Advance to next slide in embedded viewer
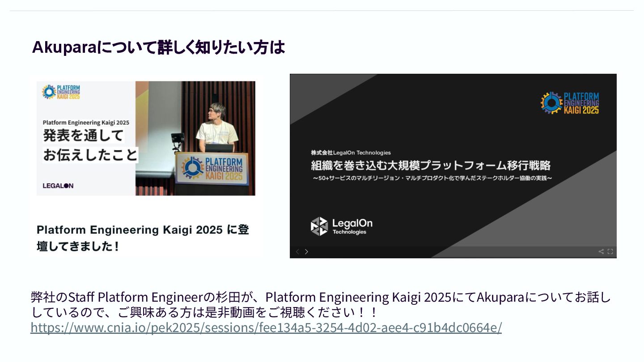644x362 pixels. click(x=306, y=252)
